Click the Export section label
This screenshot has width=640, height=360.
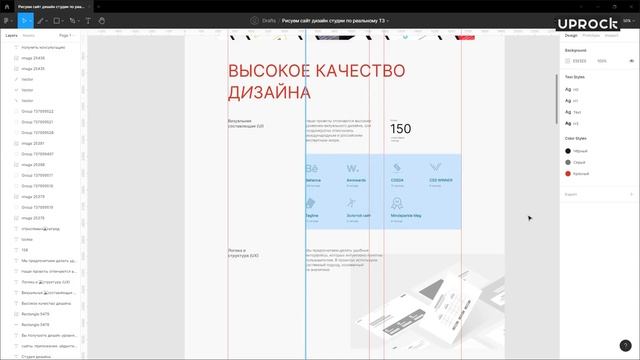click(x=571, y=194)
